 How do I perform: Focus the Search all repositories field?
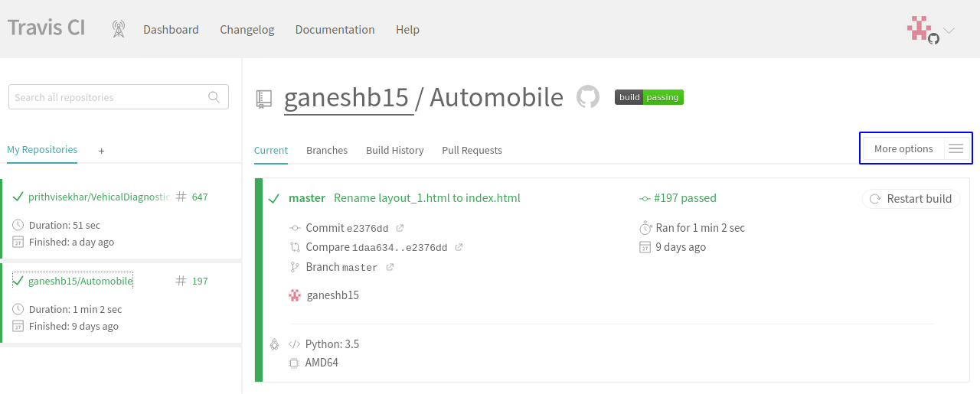[x=107, y=97]
